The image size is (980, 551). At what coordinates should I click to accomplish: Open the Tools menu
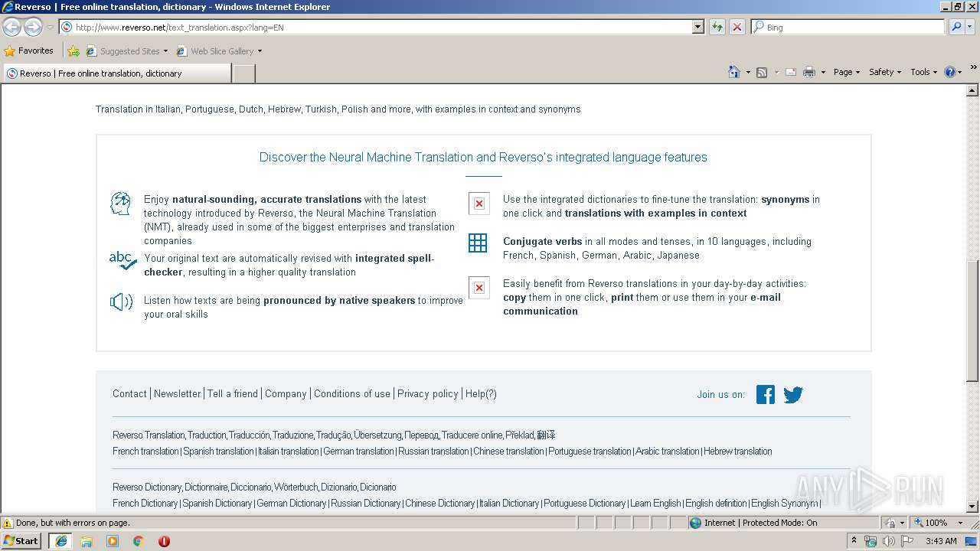pos(924,72)
